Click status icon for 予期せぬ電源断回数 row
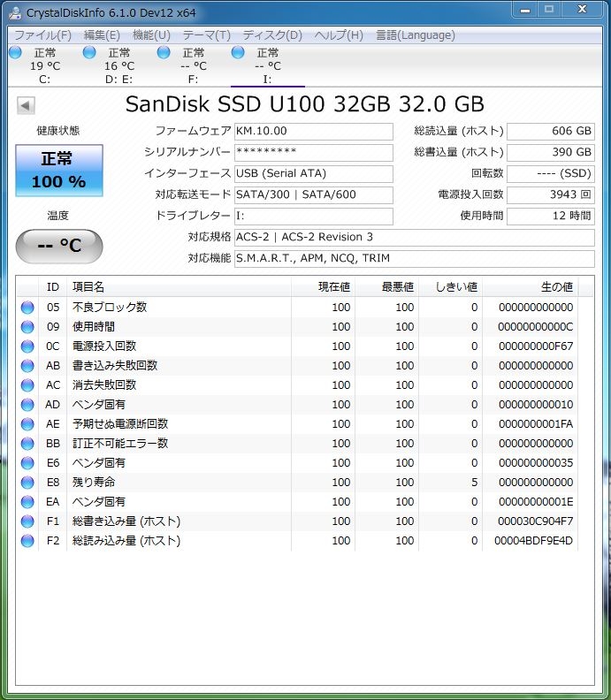Viewport: 611px width, 700px height. tap(27, 424)
